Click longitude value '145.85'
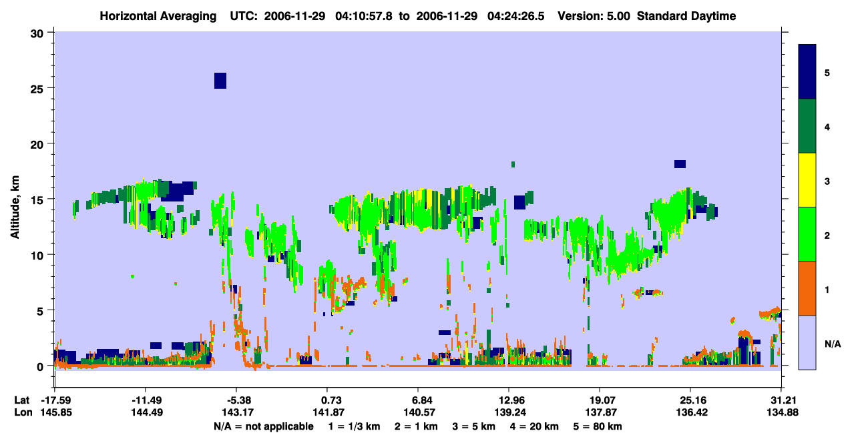868x445 pixels. click(55, 412)
